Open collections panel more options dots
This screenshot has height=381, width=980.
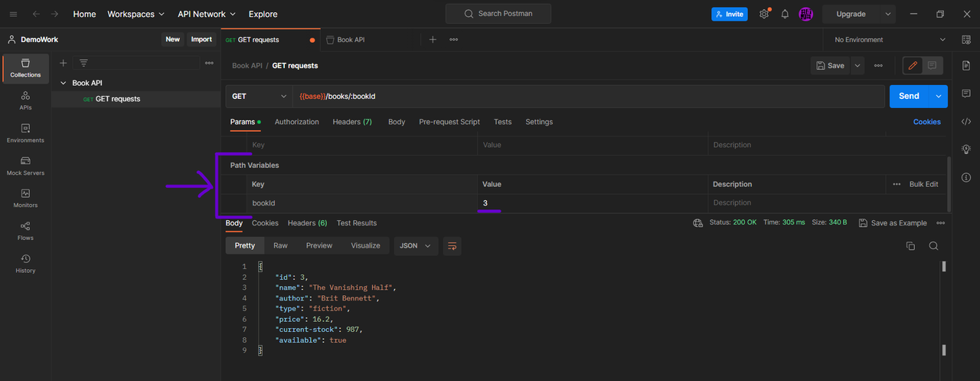coord(209,63)
